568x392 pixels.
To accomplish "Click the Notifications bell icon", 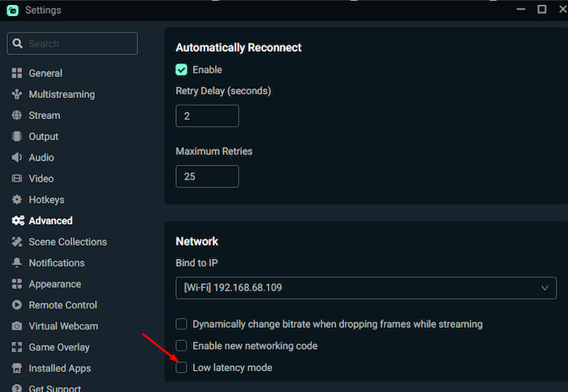I will click(x=17, y=263).
